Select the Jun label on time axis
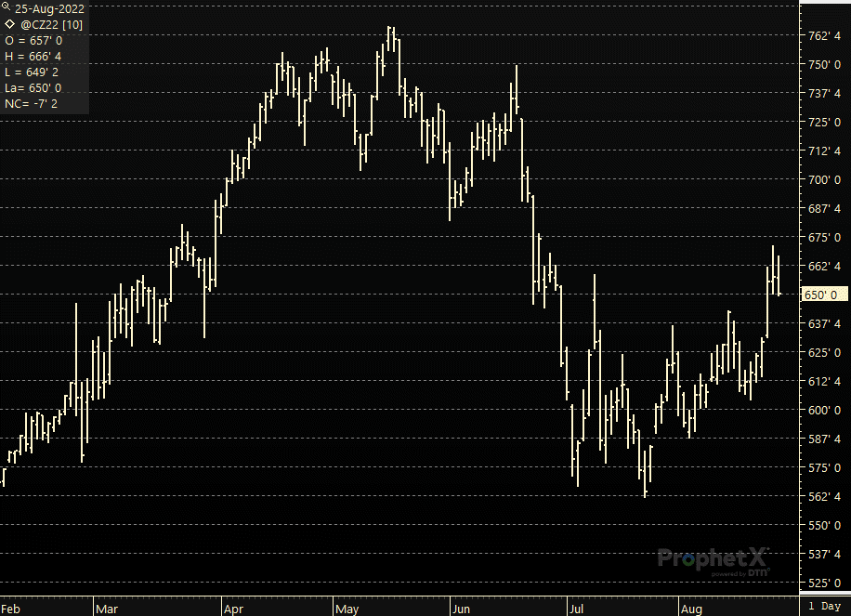 [x=461, y=609]
